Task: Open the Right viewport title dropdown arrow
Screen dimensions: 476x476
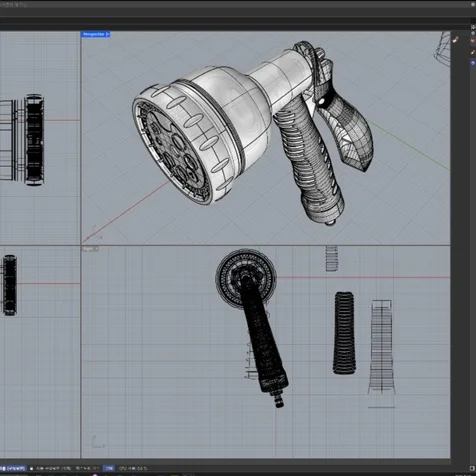Action: 96,249
